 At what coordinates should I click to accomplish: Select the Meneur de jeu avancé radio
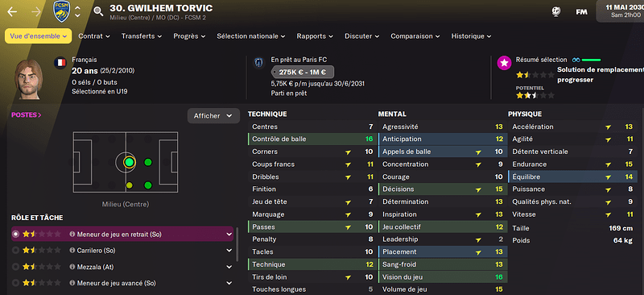pyautogui.click(x=16, y=283)
